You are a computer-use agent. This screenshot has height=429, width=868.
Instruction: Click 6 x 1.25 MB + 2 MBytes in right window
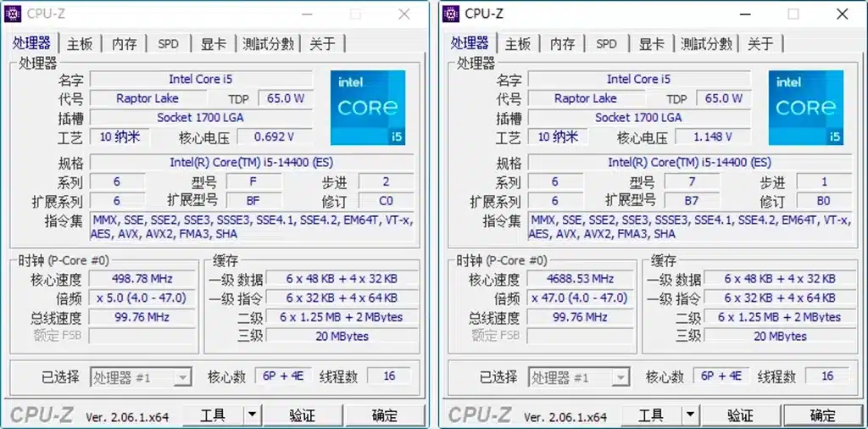click(x=780, y=317)
